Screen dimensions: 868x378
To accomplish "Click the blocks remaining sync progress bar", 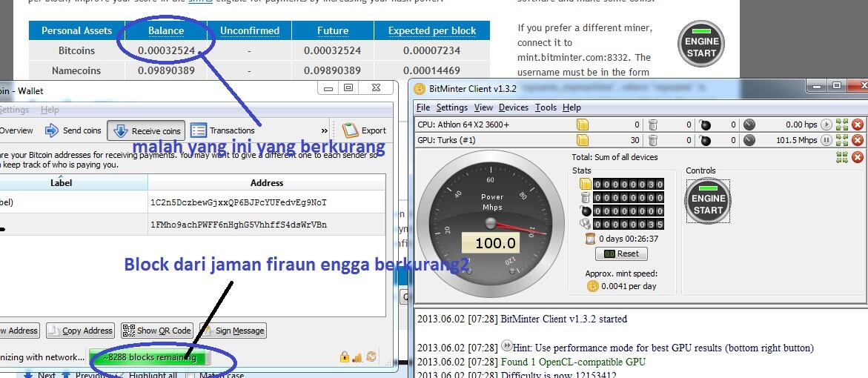I will point(150,357).
